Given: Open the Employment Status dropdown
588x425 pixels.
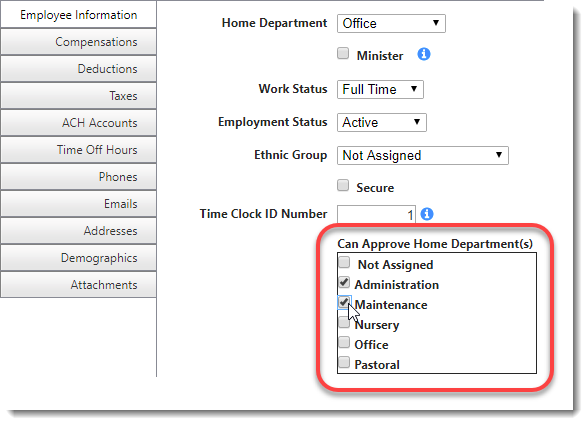Looking at the screenshot, I should tap(382, 123).
